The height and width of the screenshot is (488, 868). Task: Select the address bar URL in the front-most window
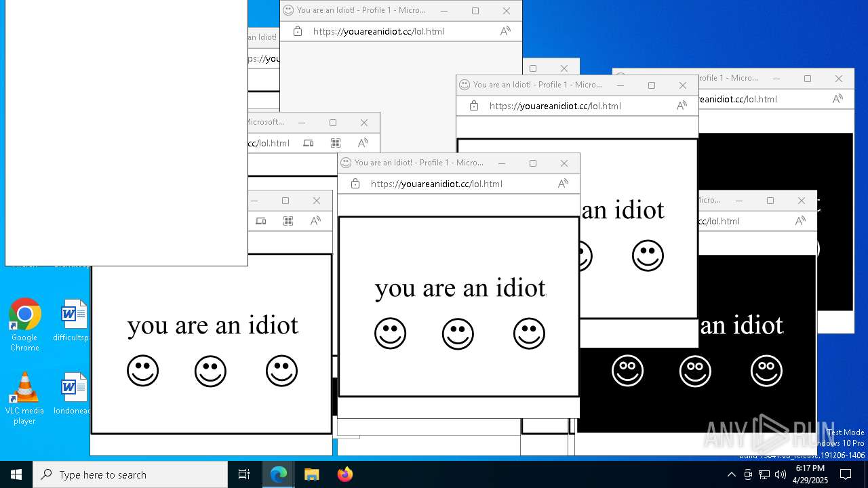click(437, 184)
